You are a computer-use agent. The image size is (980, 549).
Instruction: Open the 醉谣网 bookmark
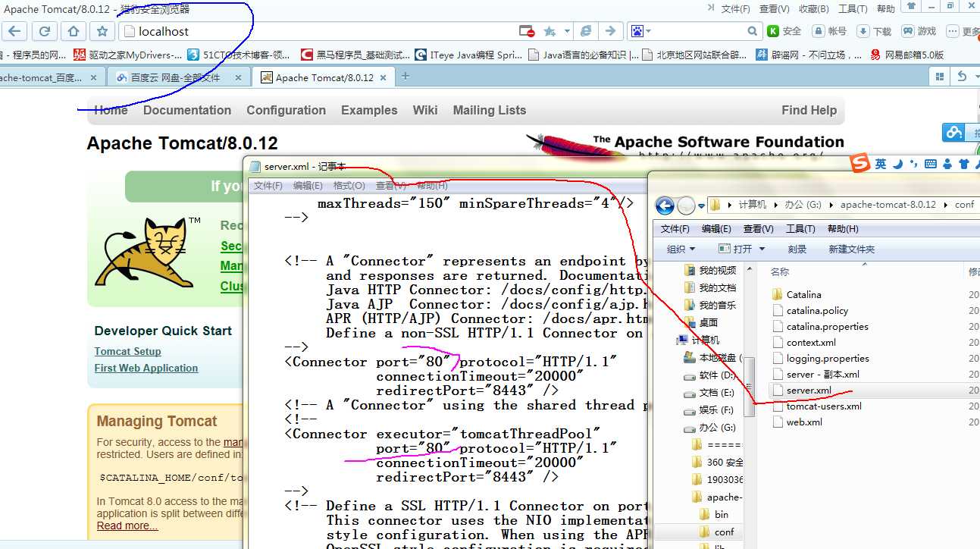(809, 55)
